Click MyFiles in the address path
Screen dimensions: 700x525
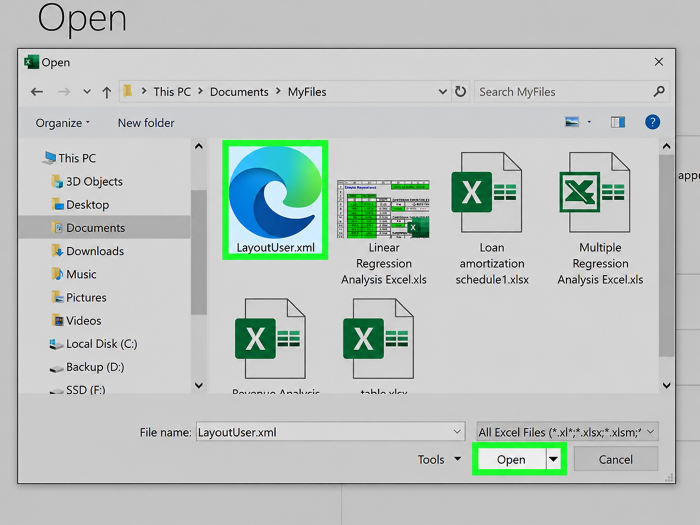[307, 92]
